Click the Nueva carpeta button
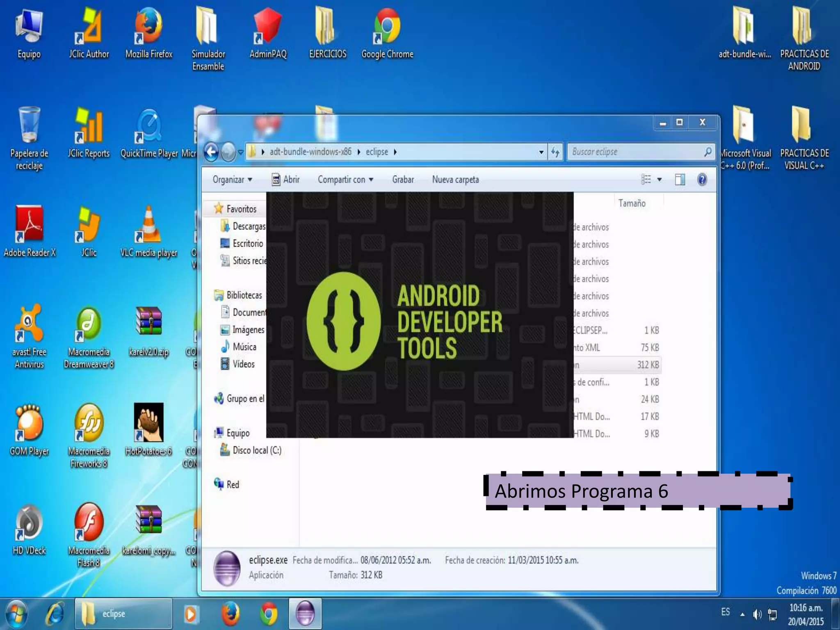 [x=455, y=180]
